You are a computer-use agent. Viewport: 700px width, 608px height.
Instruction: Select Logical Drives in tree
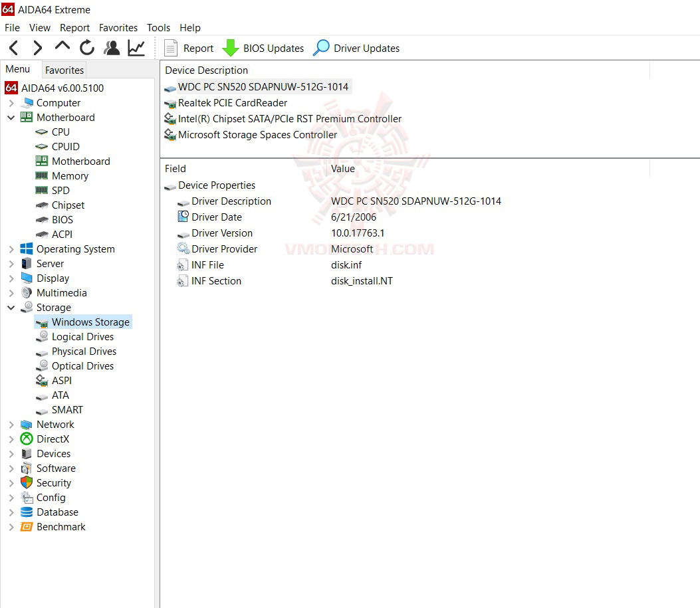(x=82, y=337)
